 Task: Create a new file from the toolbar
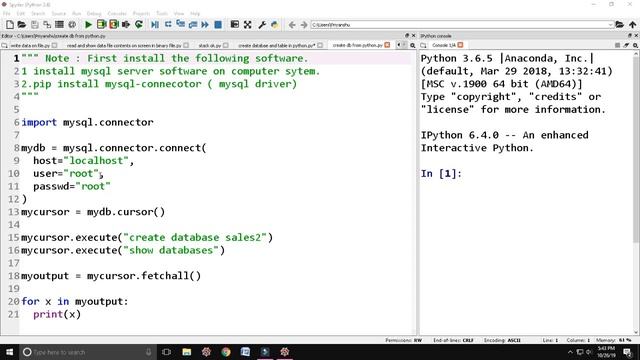[10, 25]
